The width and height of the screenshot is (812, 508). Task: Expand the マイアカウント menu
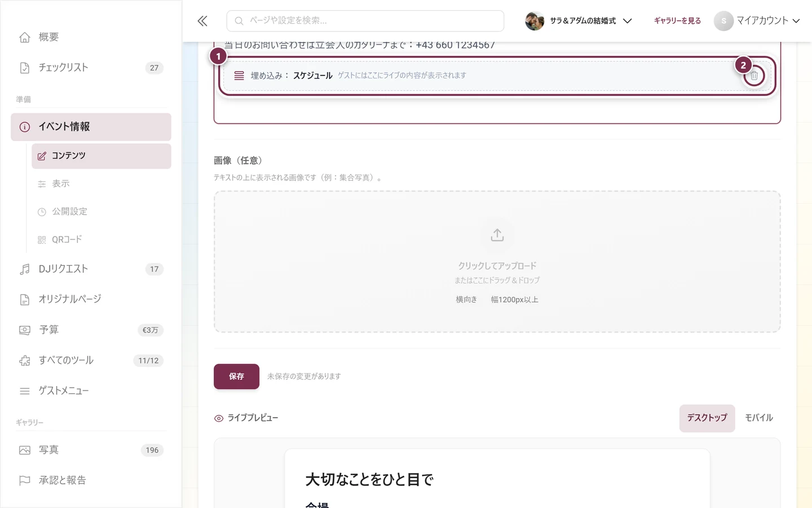(757, 21)
